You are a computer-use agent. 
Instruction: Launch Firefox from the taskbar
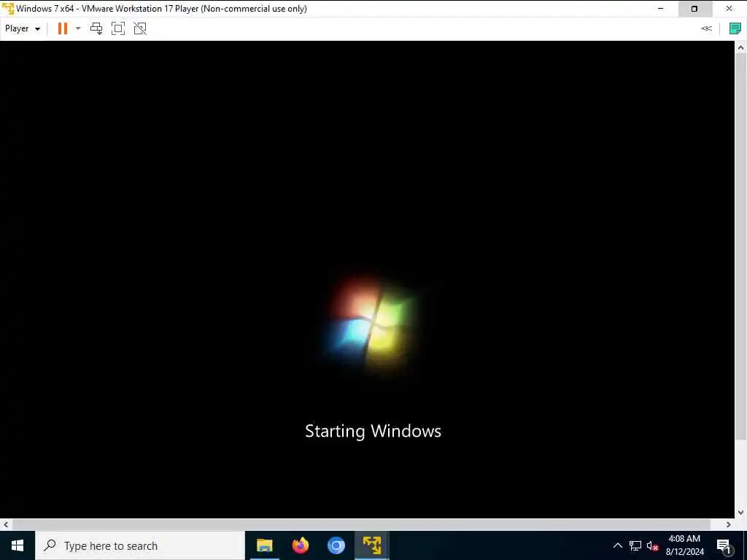300,545
